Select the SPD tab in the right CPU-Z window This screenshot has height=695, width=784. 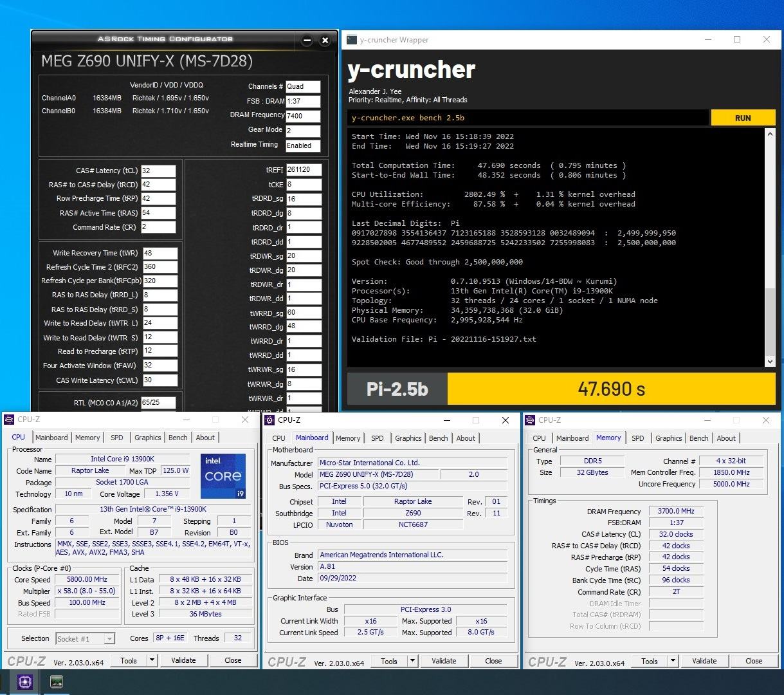(638, 438)
